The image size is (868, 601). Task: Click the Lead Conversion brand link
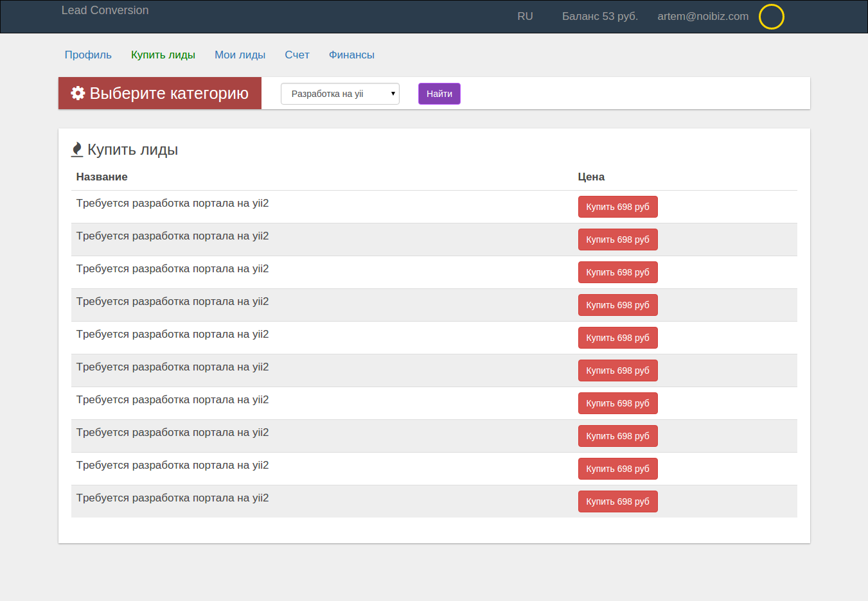coord(105,10)
